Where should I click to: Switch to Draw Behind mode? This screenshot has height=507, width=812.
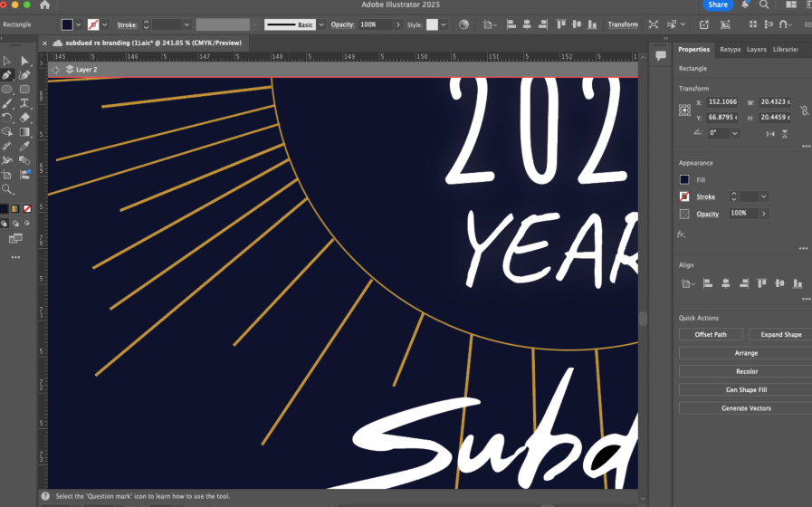click(15, 224)
